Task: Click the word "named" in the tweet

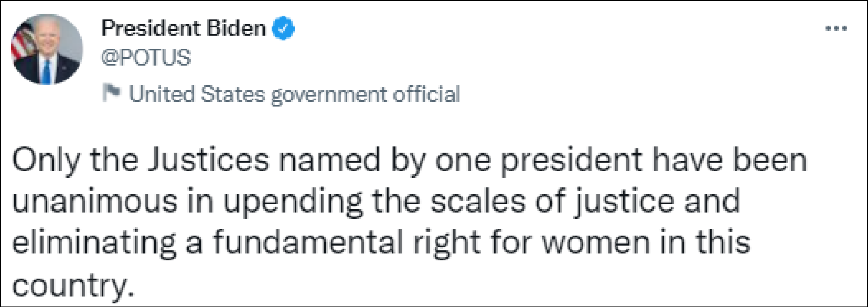Action: coord(329,160)
